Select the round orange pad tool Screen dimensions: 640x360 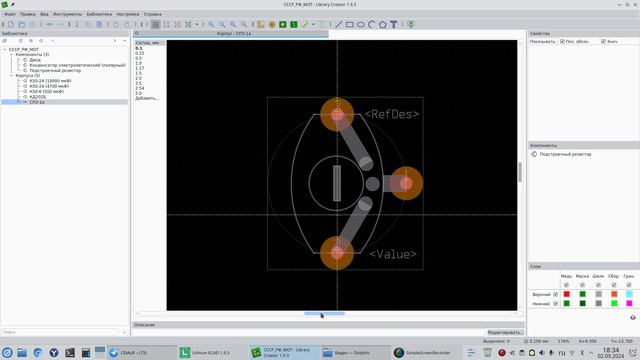[272, 24]
